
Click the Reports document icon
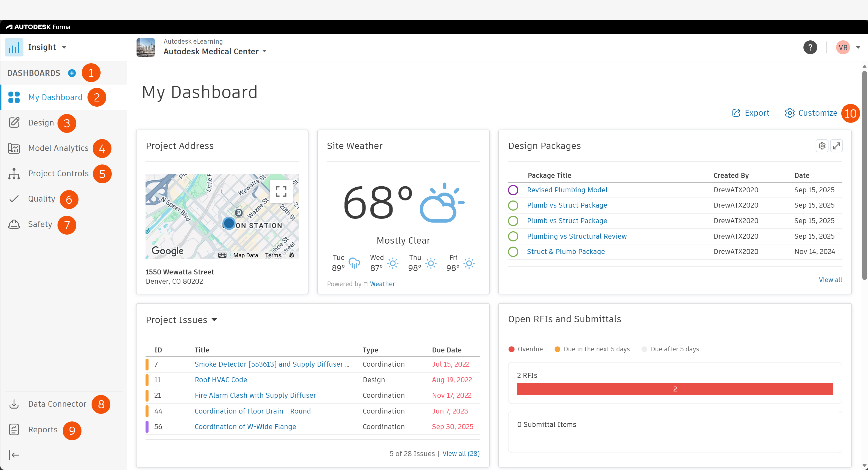(14, 430)
